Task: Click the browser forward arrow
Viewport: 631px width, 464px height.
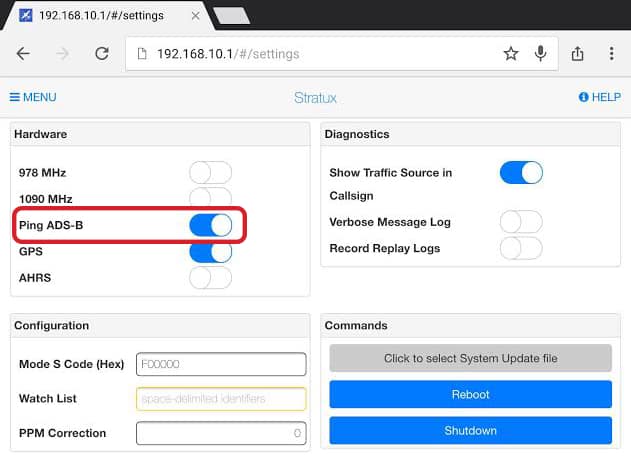Action: coord(62,54)
